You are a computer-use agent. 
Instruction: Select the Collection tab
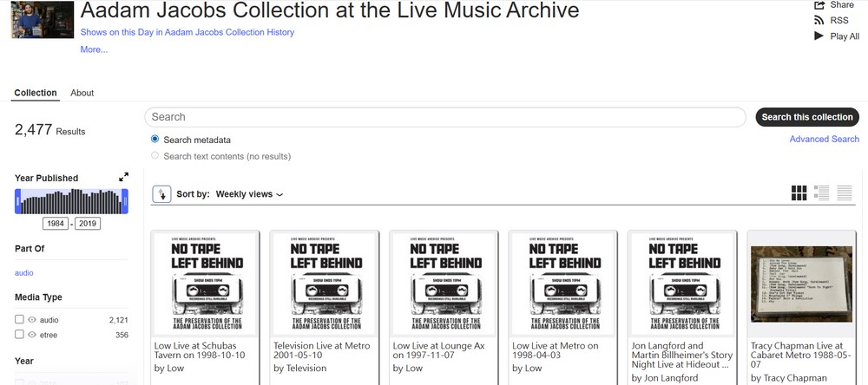(x=36, y=93)
